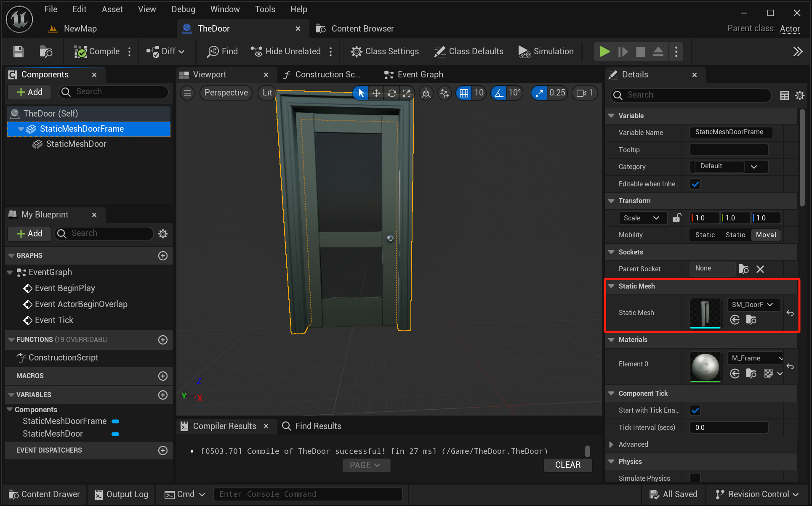812x506 pixels.
Task: Open Find in blueprint
Action: (223, 51)
